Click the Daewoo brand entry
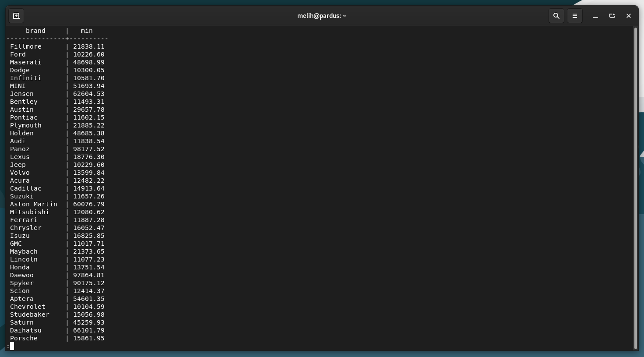The width and height of the screenshot is (644, 357). tap(22, 275)
